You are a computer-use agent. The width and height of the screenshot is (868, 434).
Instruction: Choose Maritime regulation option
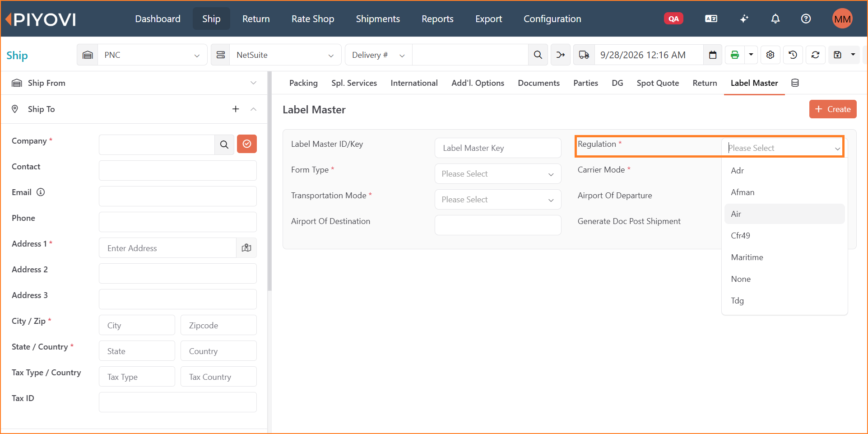(x=784, y=257)
